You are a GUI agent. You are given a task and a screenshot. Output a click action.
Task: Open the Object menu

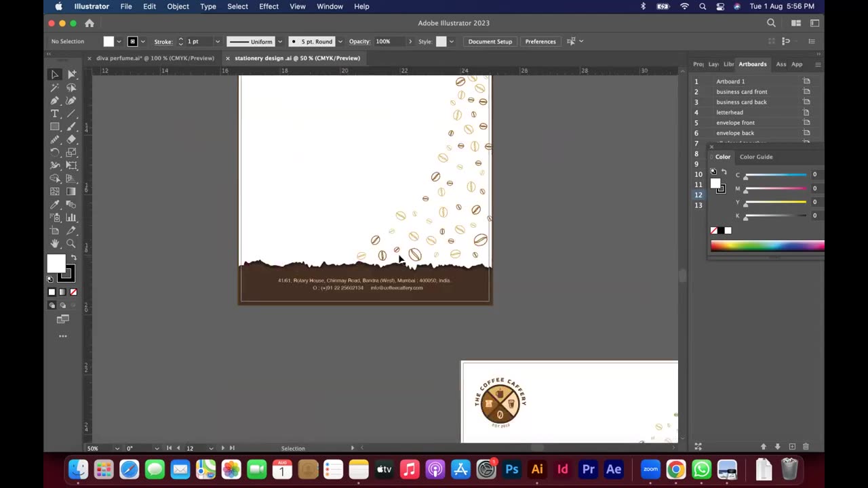click(178, 7)
